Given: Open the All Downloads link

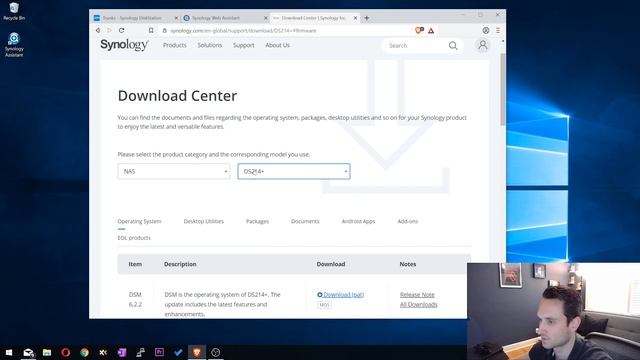Looking at the screenshot, I should point(418,304).
